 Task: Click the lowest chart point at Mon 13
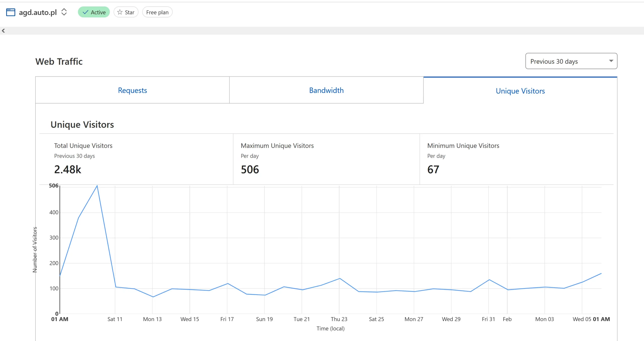[153, 297]
